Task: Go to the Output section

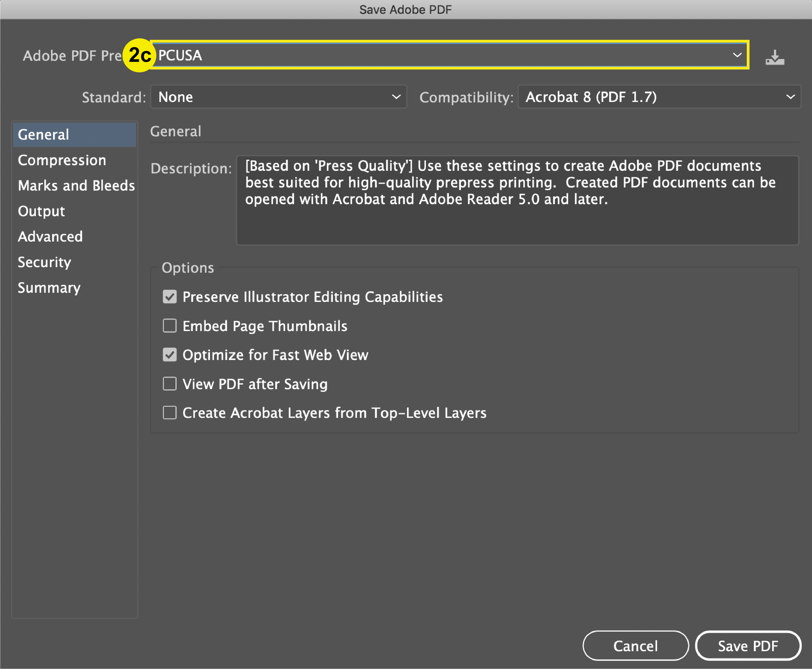Action: [x=74, y=211]
